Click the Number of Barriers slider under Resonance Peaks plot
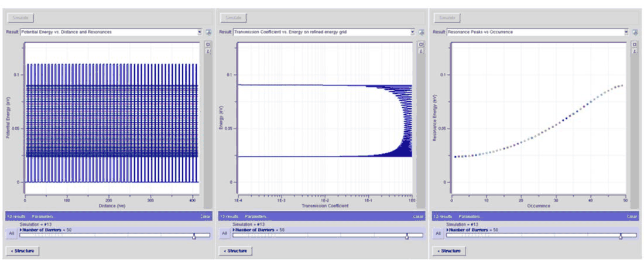The image size is (644, 260). point(541,235)
